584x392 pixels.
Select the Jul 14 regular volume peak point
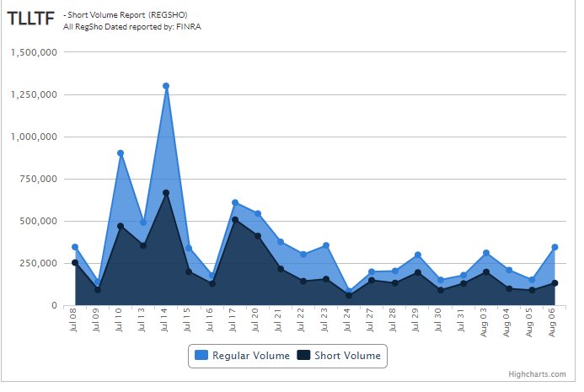pos(166,86)
